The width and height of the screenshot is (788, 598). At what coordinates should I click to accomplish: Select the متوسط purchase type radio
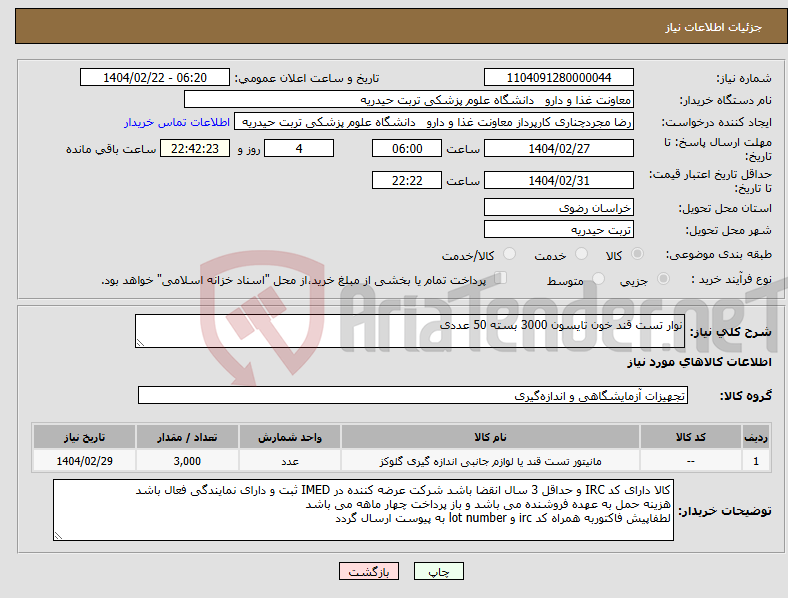[x=599, y=279]
